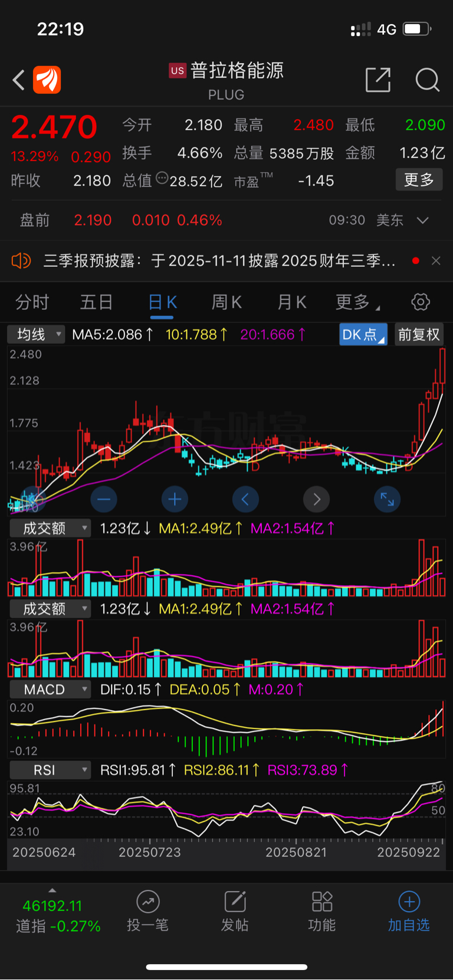Image resolution: width=453 pixels, height=980 pixels.
Task: Open the 三季报预披露 announcement text
Action: point(219,260)
